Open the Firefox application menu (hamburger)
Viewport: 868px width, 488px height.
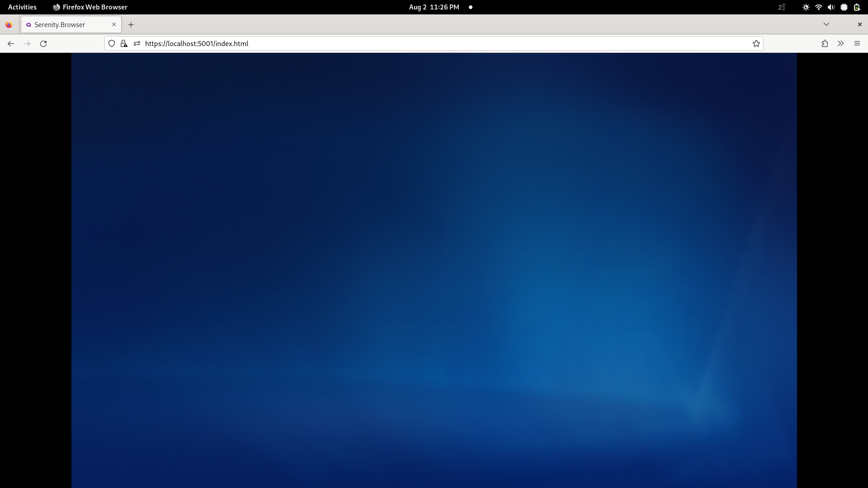(x=857, y=43)
